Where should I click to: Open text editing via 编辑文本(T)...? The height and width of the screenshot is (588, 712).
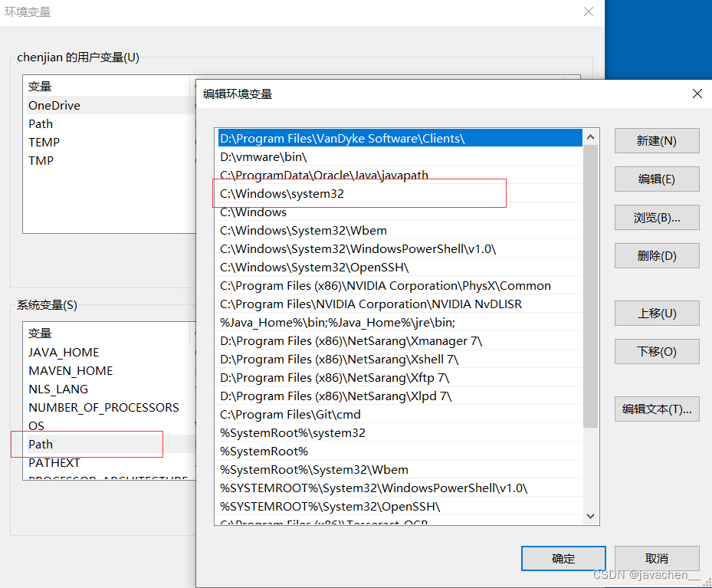pos(655,409)
